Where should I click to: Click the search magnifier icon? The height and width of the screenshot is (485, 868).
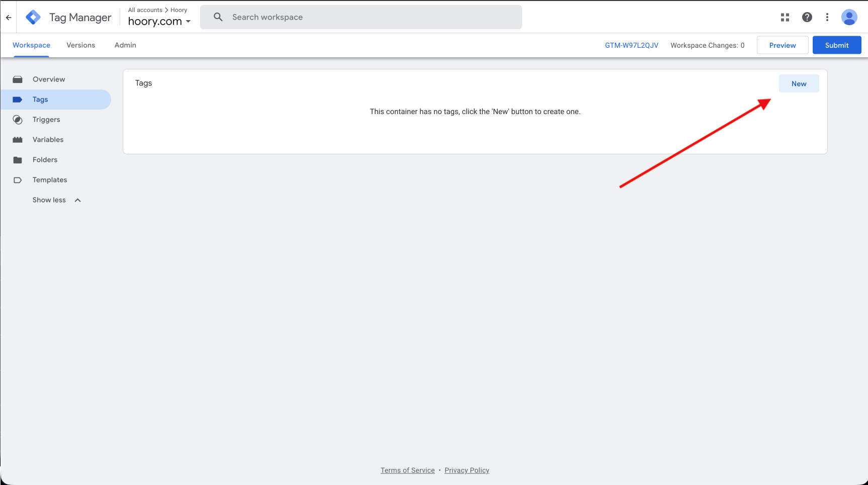pyautogui.click(x=218, y=17)
